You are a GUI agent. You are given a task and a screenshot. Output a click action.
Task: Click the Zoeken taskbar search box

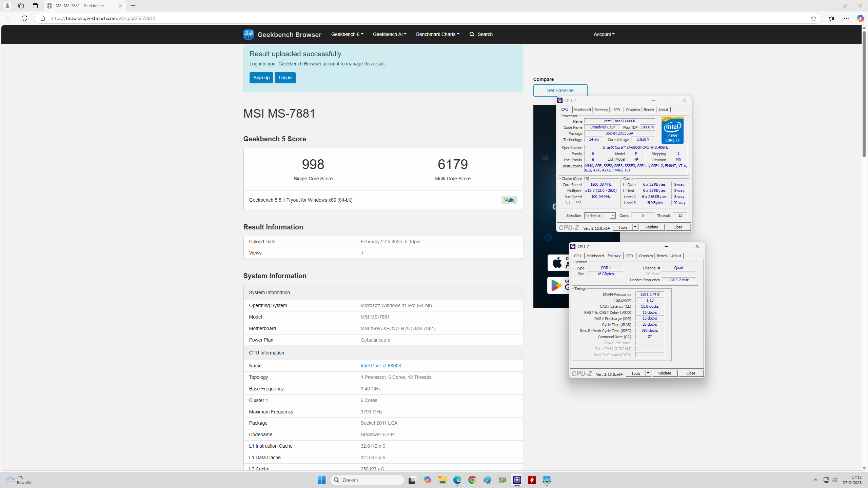[x=367, y=480]
